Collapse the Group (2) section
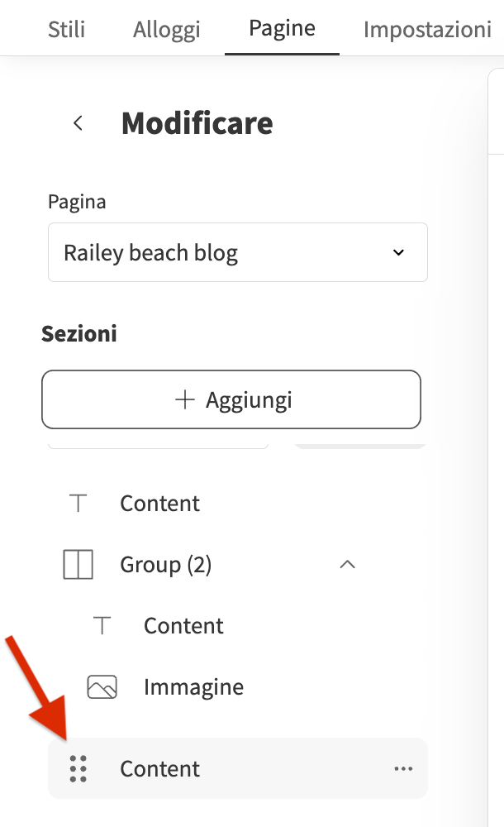 (x=347, y=564)
